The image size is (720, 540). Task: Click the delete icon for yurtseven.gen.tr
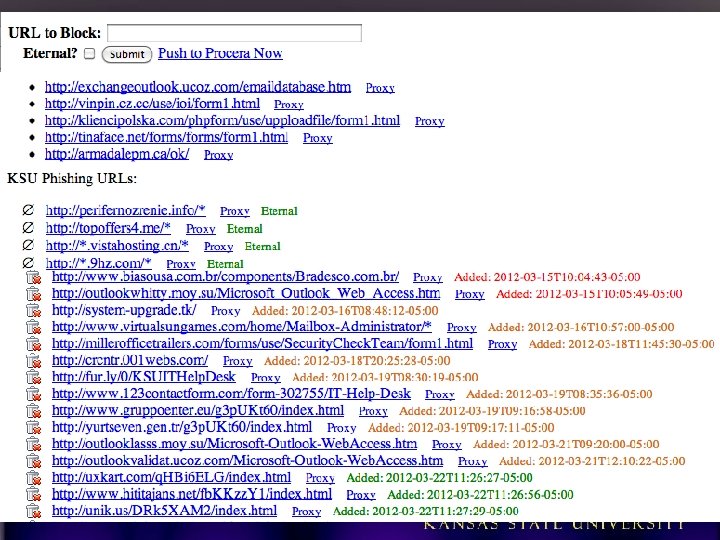(34, 428)
